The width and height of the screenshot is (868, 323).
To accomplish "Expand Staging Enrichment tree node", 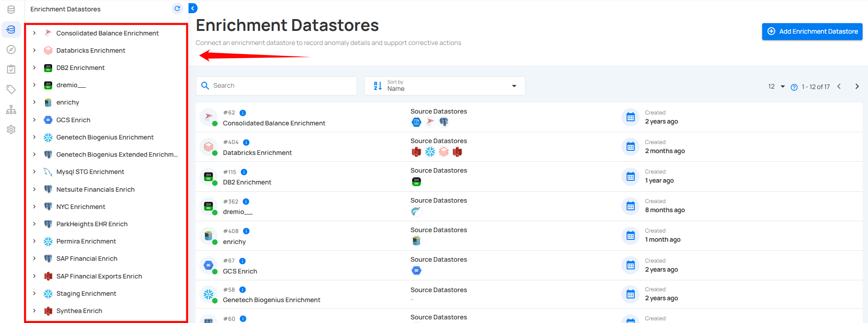I will [x=34, y=293].
